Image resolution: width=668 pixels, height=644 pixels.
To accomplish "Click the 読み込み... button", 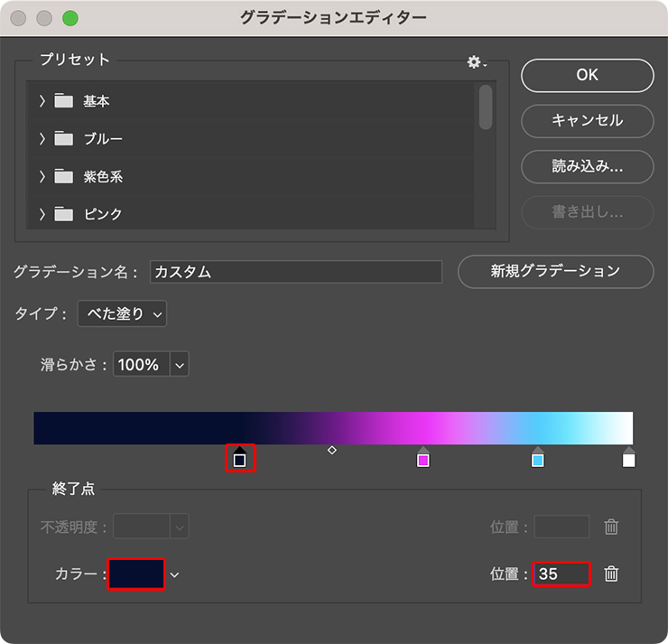I will [588, 167].
